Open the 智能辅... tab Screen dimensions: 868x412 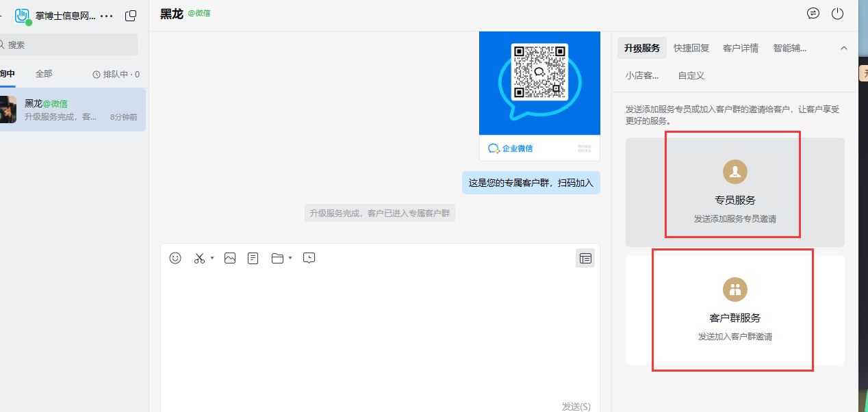tap(790, 48)
